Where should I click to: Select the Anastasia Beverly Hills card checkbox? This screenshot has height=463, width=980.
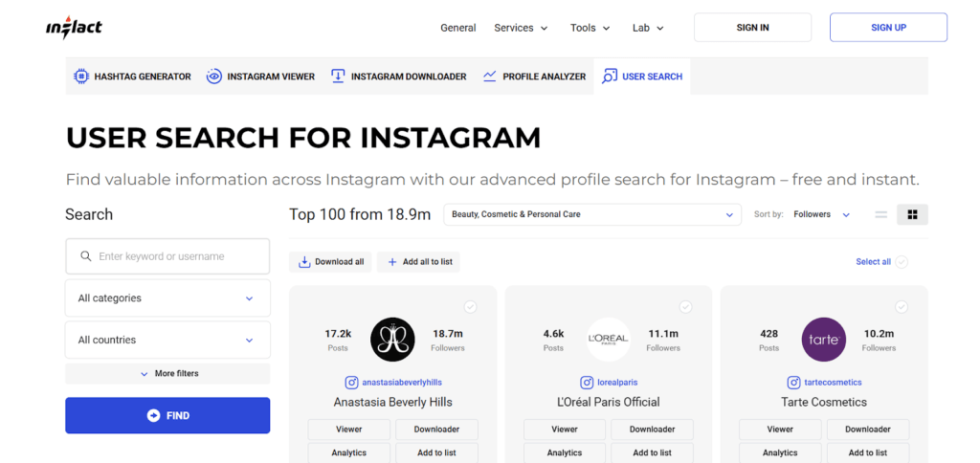tap(470, 307)
